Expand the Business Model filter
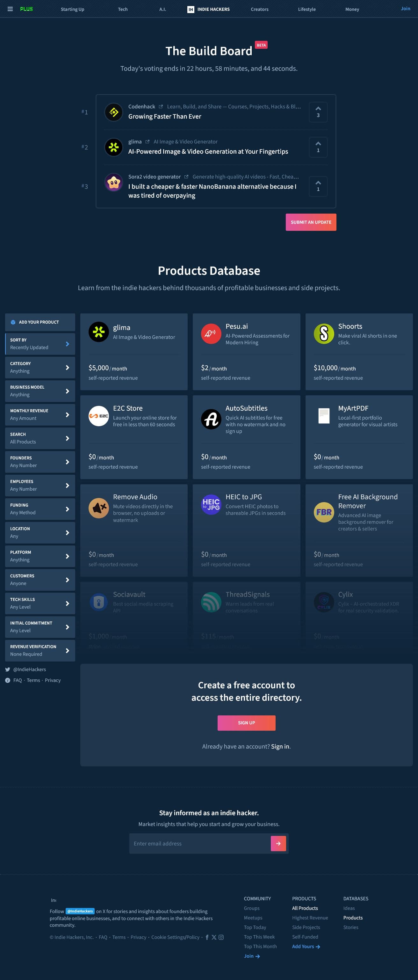 click(40, 391)
